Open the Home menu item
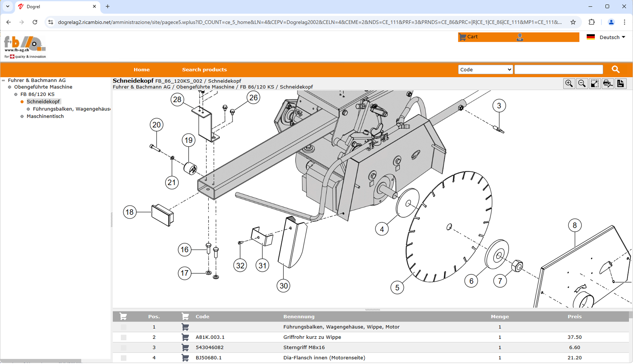The image size is (633, 364). [x=142, y=70]
